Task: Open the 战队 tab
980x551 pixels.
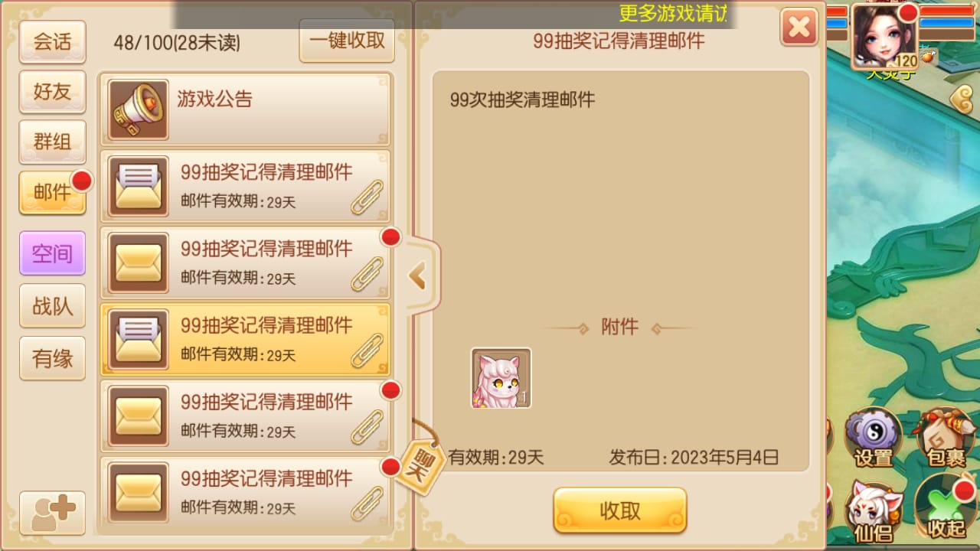Action: coord(52,306)
